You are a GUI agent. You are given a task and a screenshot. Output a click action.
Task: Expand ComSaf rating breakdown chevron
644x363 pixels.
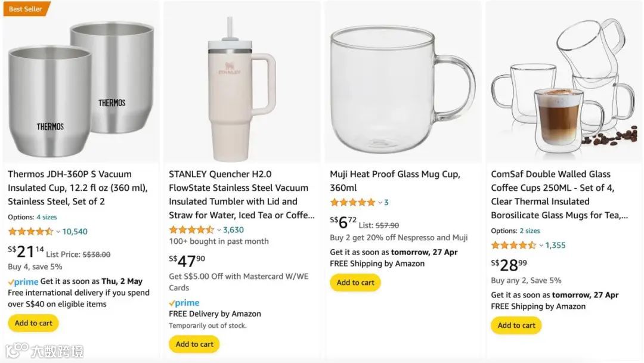click(x=541, y=245)
